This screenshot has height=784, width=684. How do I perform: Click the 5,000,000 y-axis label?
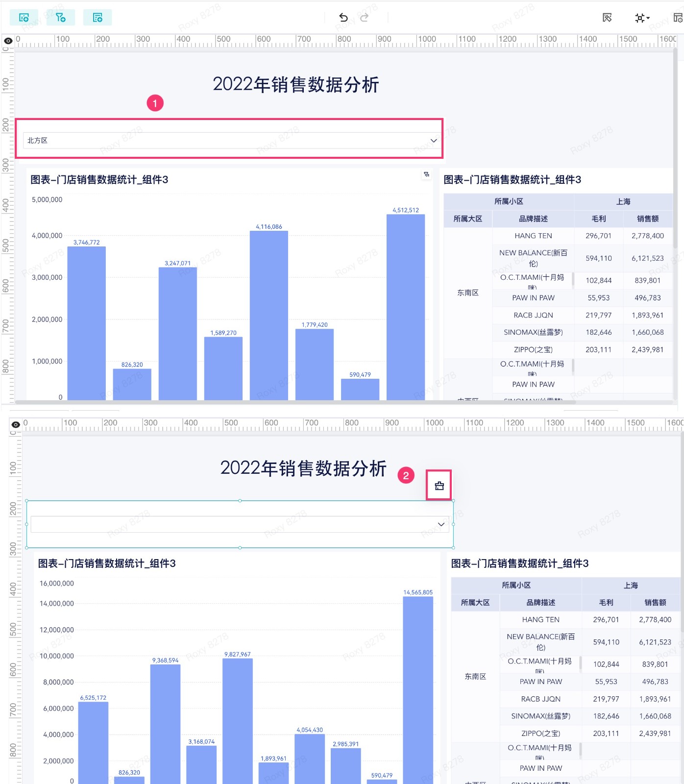47,200
